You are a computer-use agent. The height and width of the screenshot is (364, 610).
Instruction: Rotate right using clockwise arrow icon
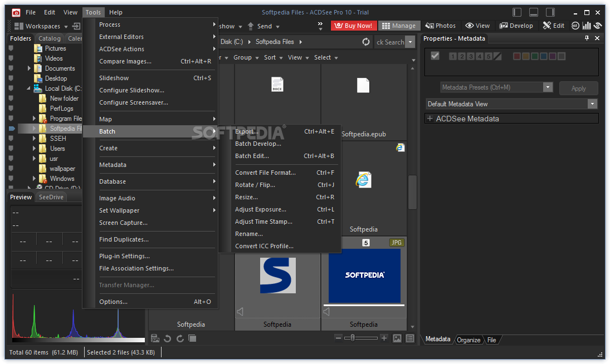tap(180, 338)
